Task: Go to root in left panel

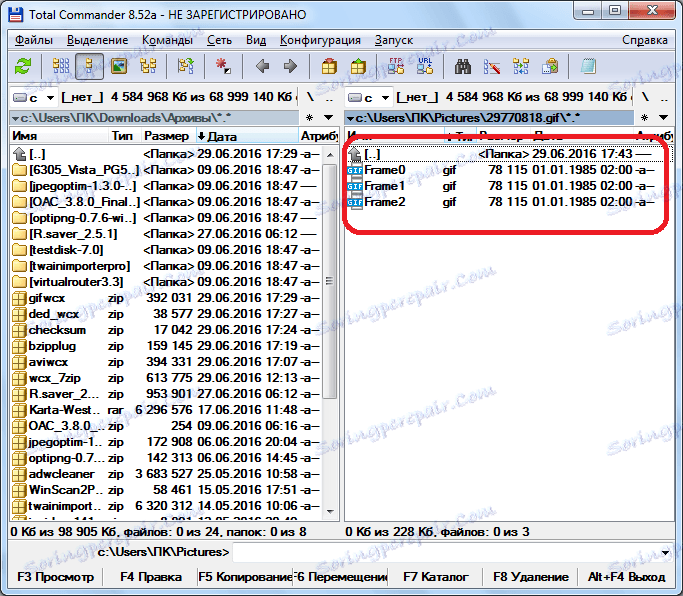Action: point(310,97)
